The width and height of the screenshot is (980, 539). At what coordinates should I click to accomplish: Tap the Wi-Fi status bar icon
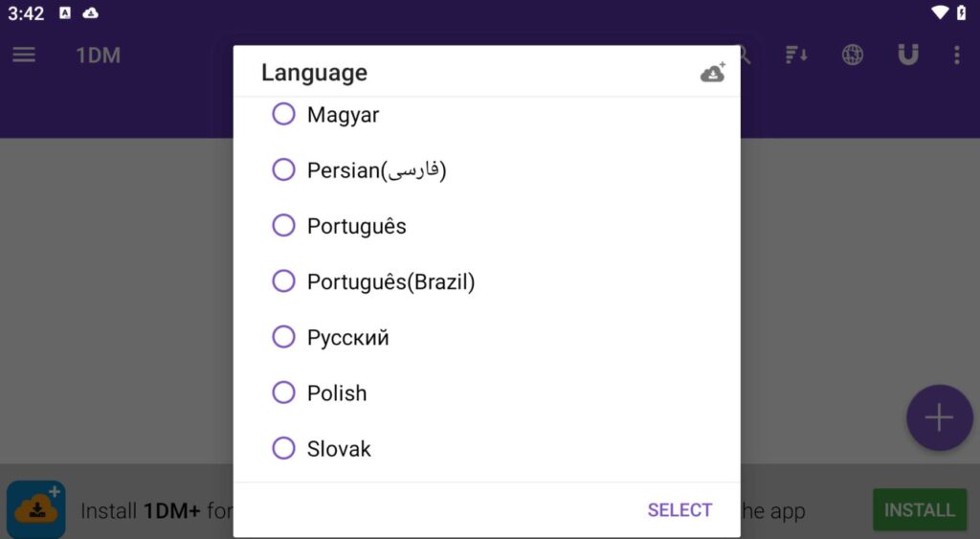pyautogui.click(x=940, y=12)
